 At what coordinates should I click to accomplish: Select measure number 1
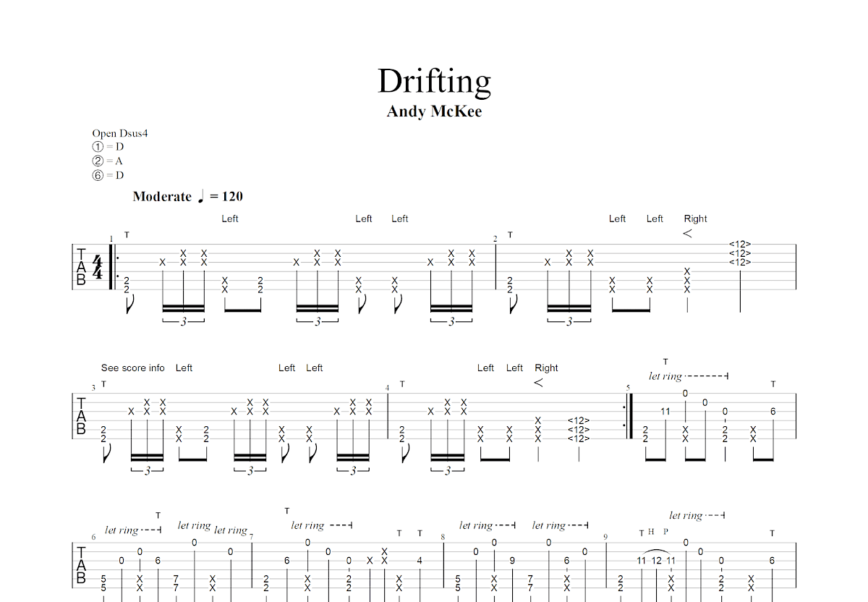(x=111, y=238)
